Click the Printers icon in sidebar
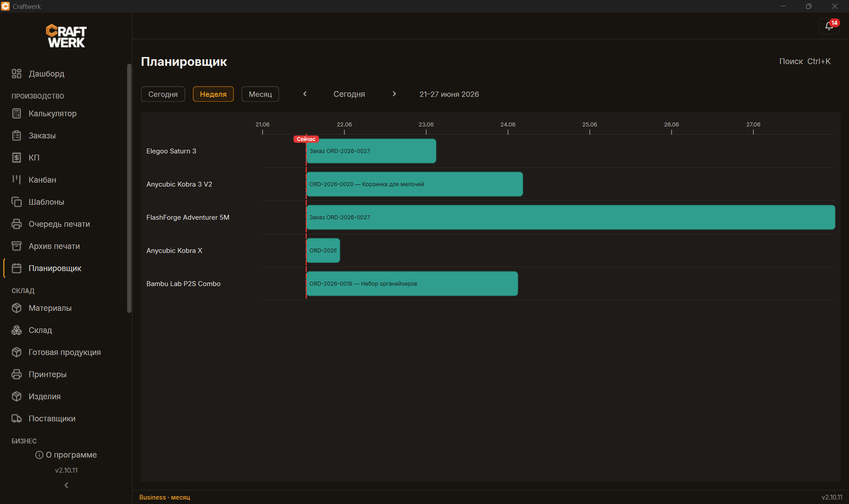This screenshot has height=504, width=849. (16, 374)
